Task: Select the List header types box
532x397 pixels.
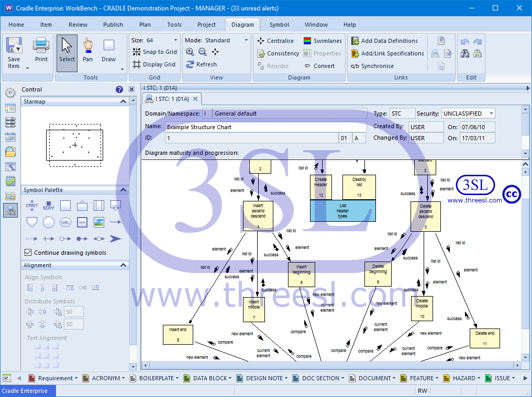Action: pyautogui.click(x=342, y=211)
